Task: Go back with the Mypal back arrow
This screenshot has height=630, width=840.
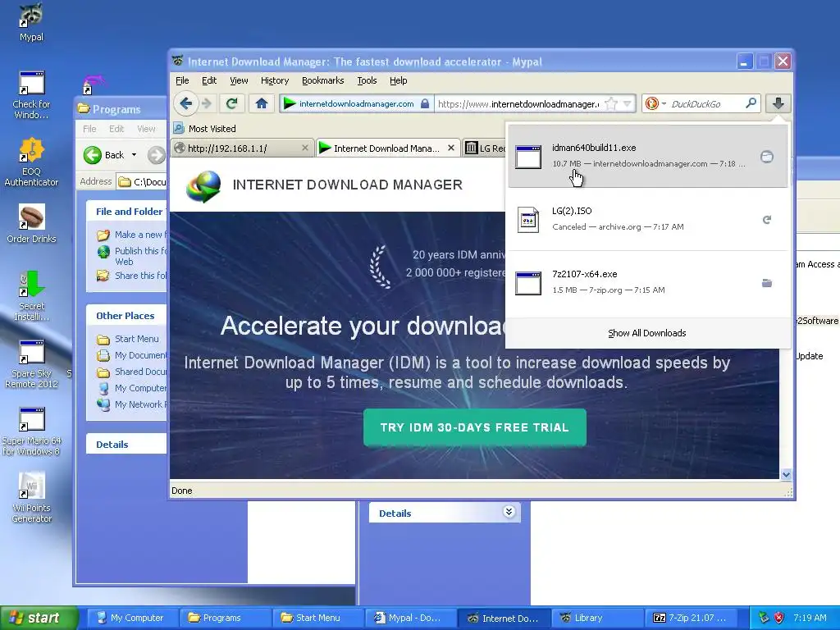Action: point(185,103)
